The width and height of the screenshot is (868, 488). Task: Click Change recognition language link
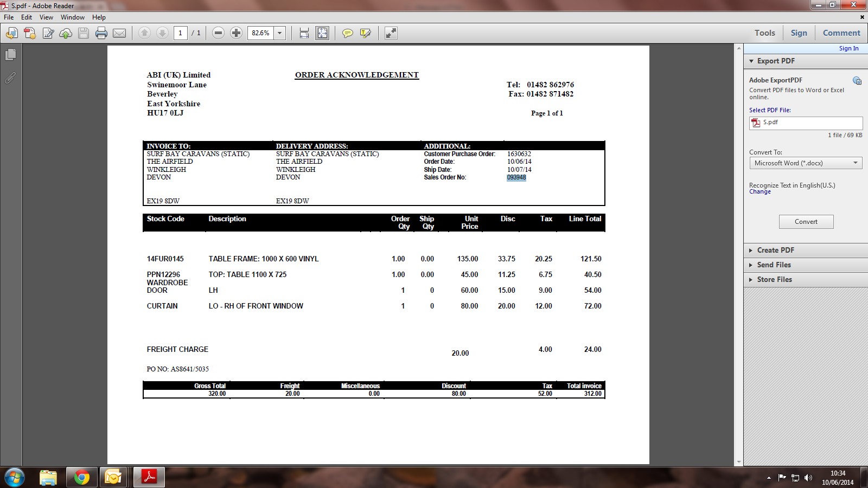760,192
